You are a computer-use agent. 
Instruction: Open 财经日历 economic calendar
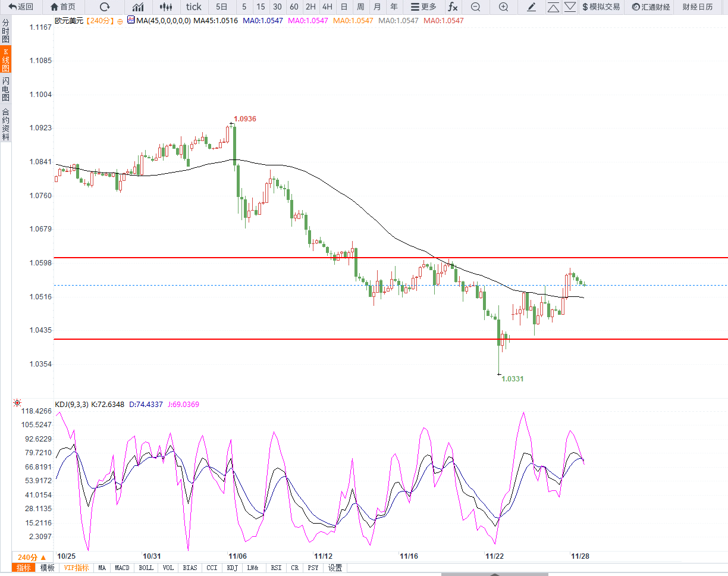coord(698,7)
